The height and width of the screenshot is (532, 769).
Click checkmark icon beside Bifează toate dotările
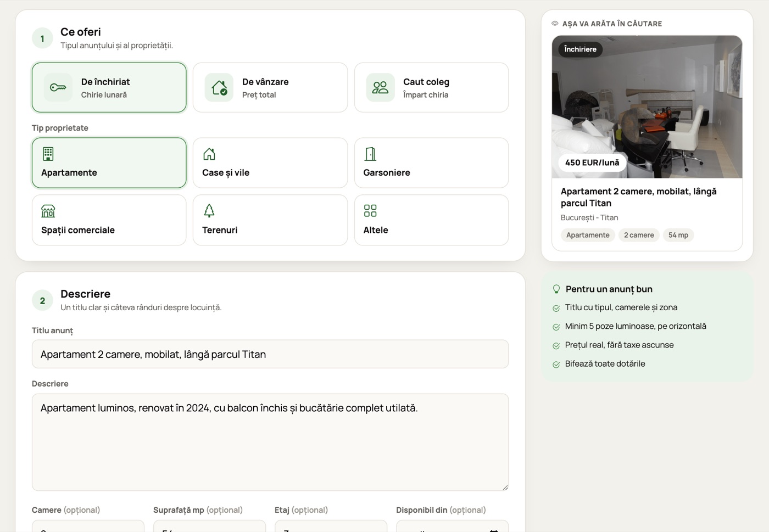coord(556,364)
